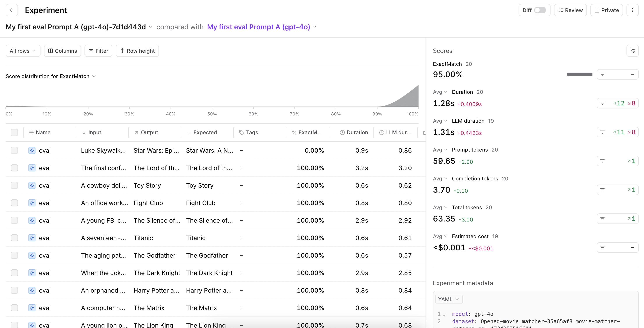This screenshot has width=644, height=328.
Task: Open the Scores settings sliders icon
Action: pyautogui.click(x=632, y=51)
